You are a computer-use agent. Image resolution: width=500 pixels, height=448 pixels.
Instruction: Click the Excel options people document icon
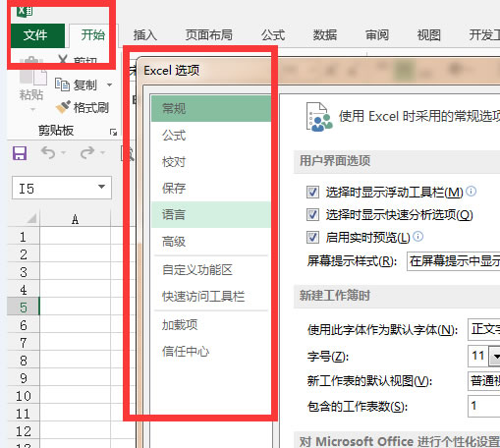(x=319, y=117)
